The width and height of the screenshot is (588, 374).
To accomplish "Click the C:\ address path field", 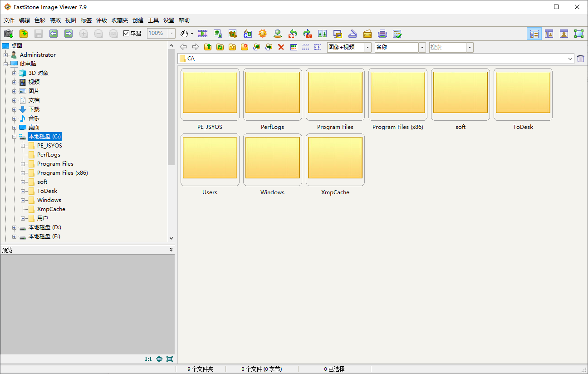I will click(x=376, y=59).
